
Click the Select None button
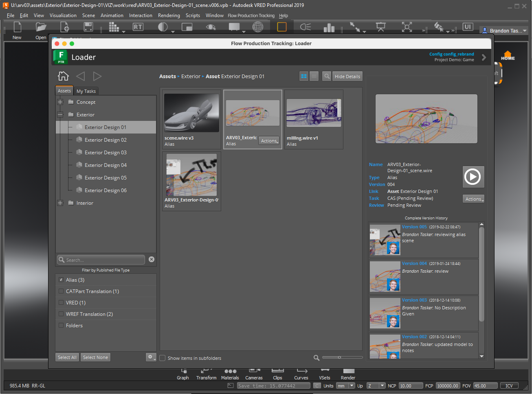click(x=96, y=357)
